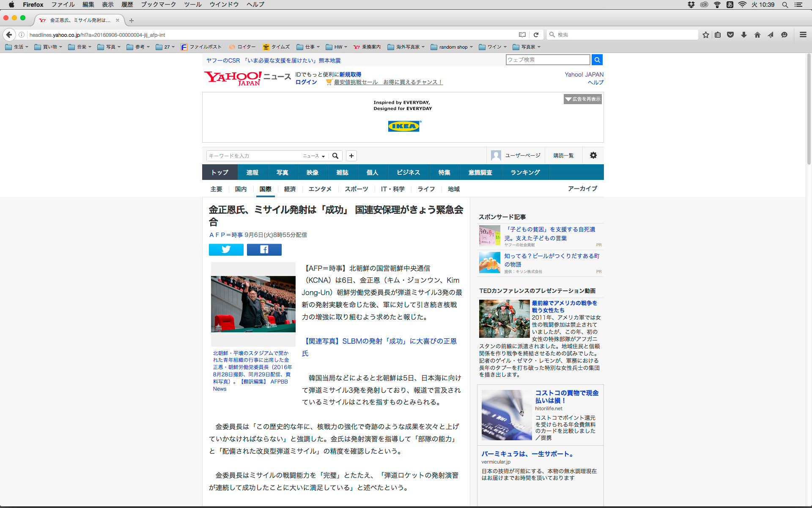Share article via Facebook button
This screenshot has height=508, width=812.
click(264, 250)
